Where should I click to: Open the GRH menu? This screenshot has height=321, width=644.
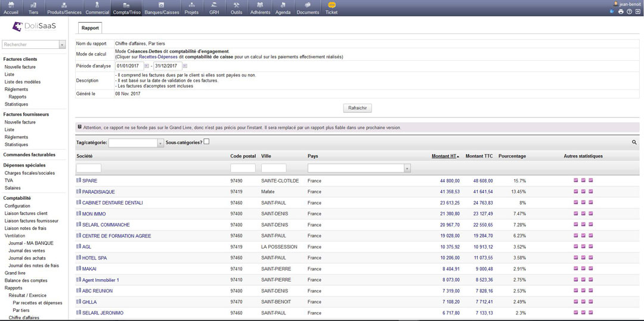(214, 8)
